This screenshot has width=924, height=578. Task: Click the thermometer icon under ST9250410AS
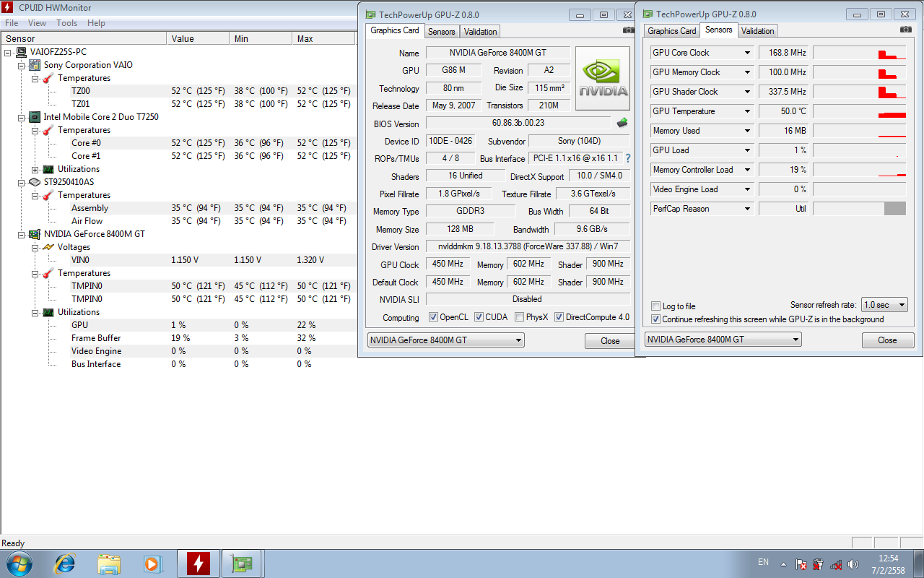coord(48,195)
